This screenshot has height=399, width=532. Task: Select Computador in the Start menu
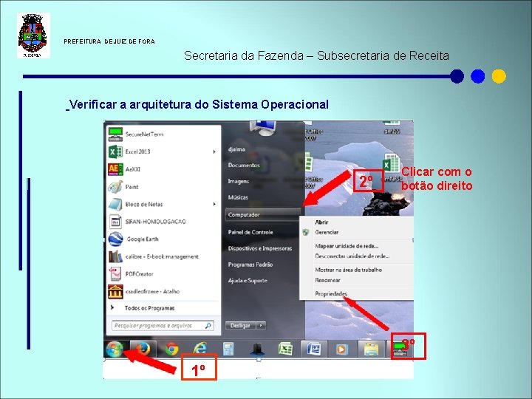point(263,215)
